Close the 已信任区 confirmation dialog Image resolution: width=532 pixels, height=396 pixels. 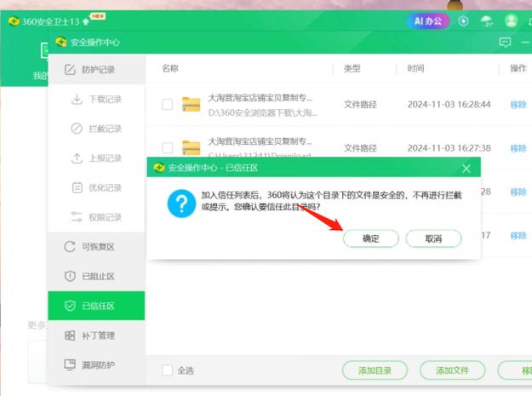pyautogui.click(x=466, y=168)
